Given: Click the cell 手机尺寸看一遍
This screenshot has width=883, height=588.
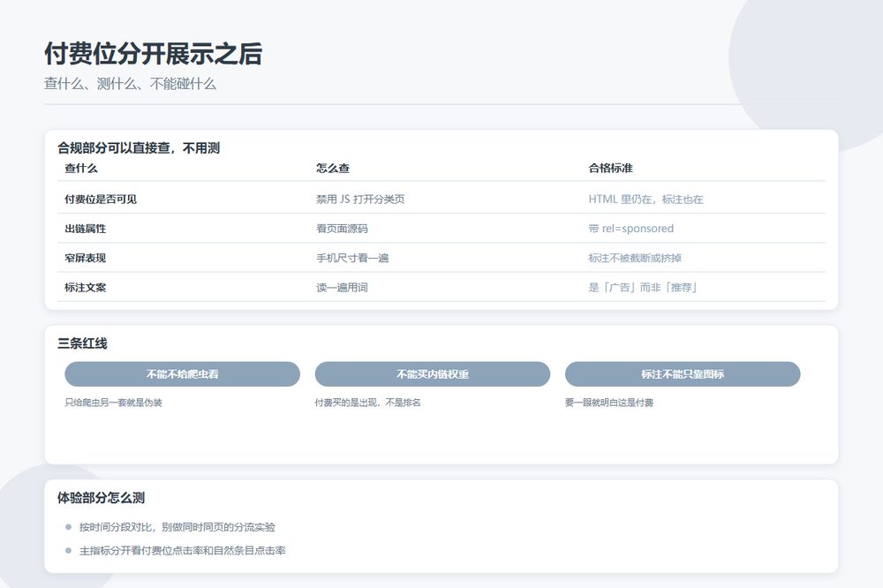Looking at the screenshot, I should click(x=352, y=258).
